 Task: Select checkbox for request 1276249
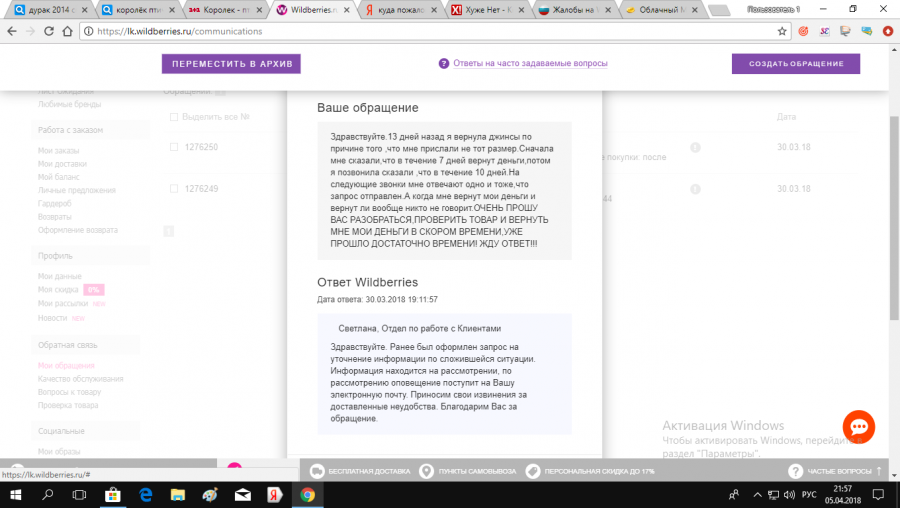(174, 188)
